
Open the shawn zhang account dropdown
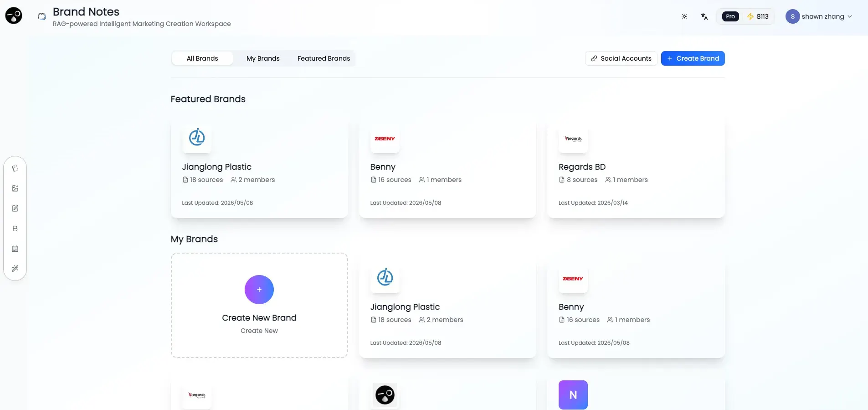819,16
